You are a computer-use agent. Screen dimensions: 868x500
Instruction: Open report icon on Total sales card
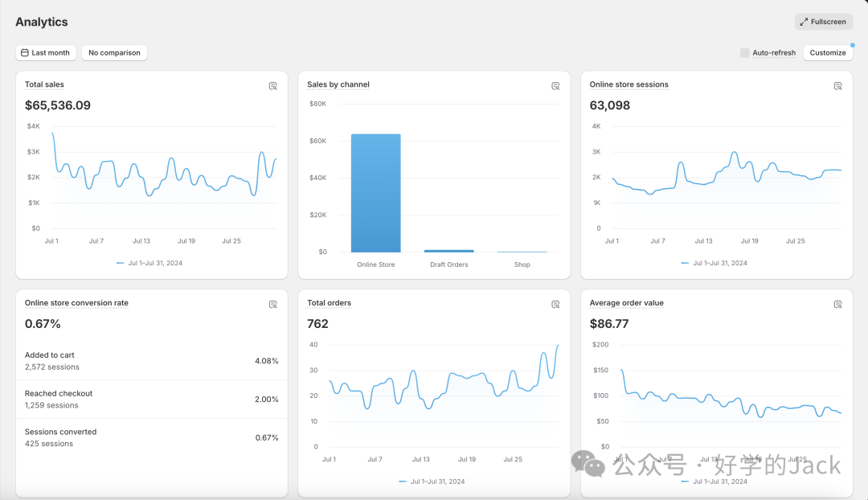273,86
